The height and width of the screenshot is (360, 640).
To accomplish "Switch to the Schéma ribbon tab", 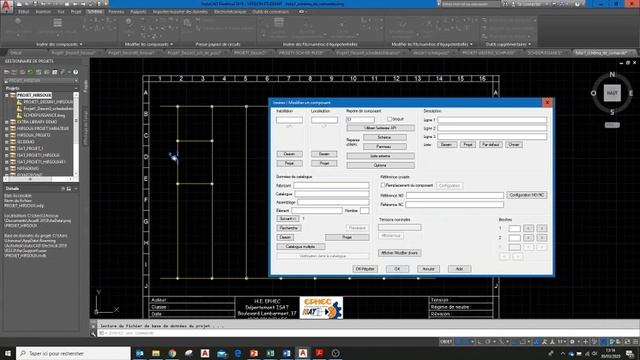I will 95,12.
